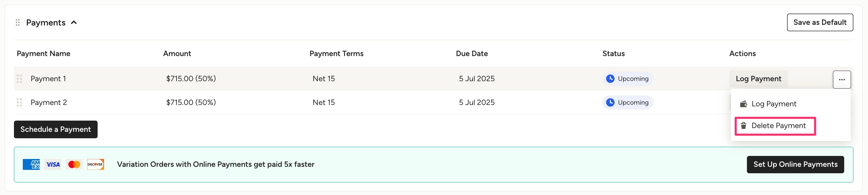The width and height of the screenshot is (868, 195).
Task: Click the trash icon beside Delete Payment
Action: click(x=744, y=126)
